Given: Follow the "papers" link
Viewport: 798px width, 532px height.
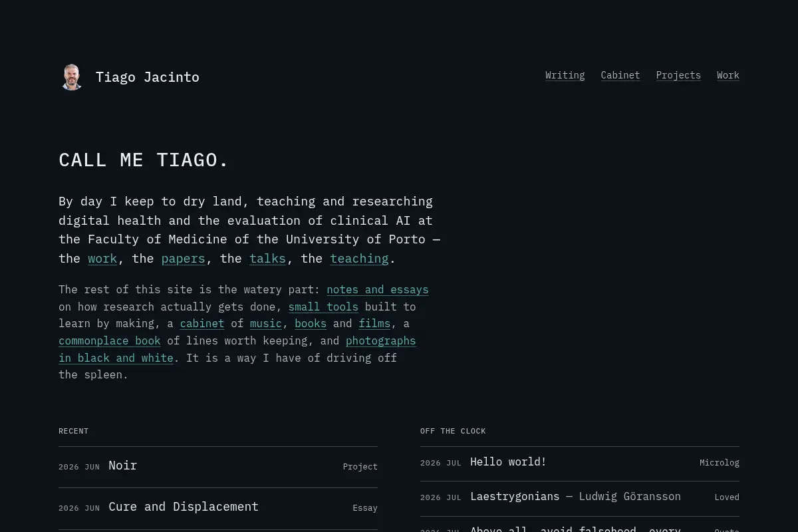Looking at the screenshot, I should click(x=183, y=258).
